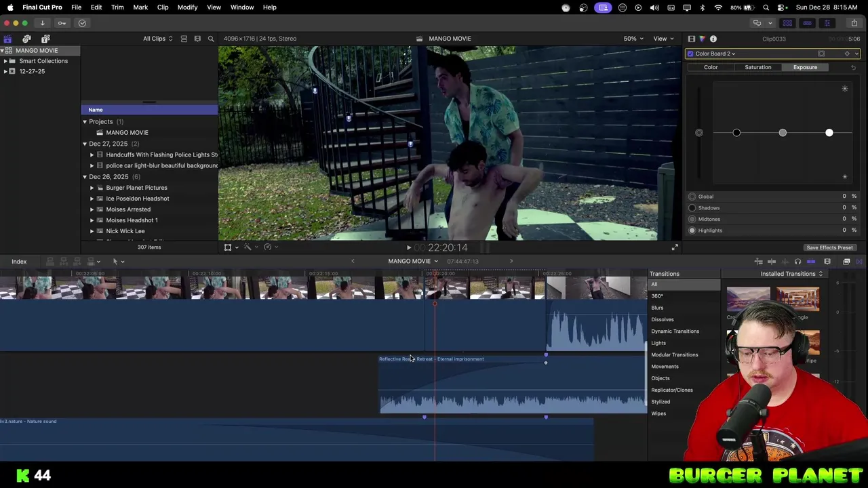Open the timeline clip appearance filmstrip icon

pyautogui.click(x=827, y=262)
